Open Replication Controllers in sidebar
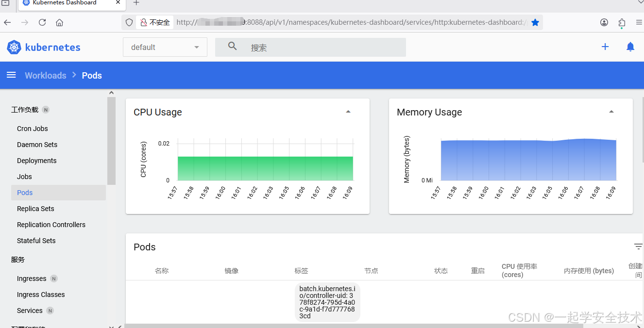This screenshot has height=328, width=644. (51, 225)
